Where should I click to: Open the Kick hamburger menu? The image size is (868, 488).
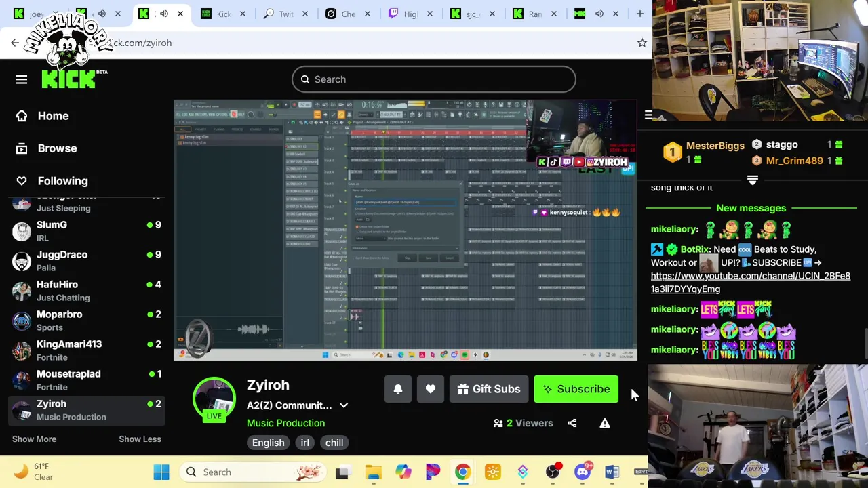point(22,79)
